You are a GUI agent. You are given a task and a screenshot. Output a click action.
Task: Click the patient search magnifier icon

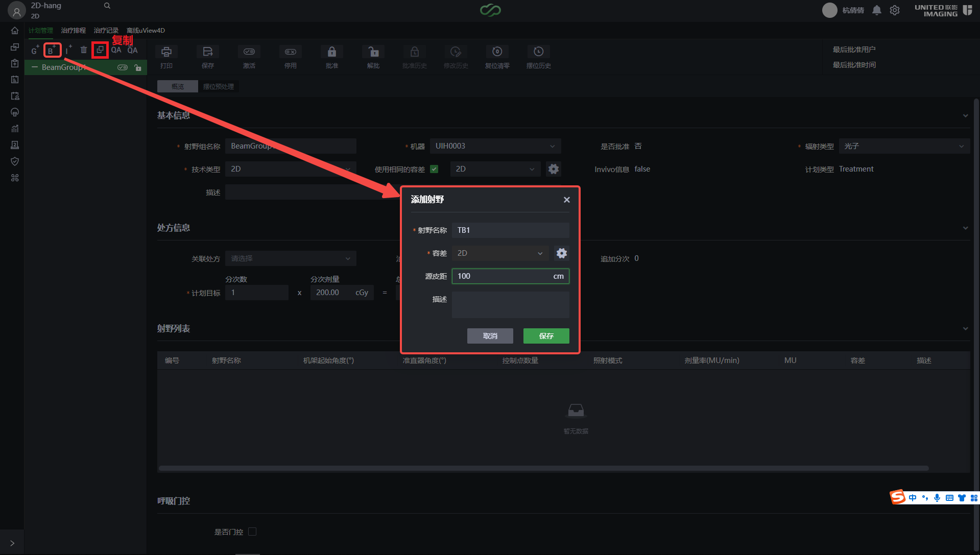[107, 6]
